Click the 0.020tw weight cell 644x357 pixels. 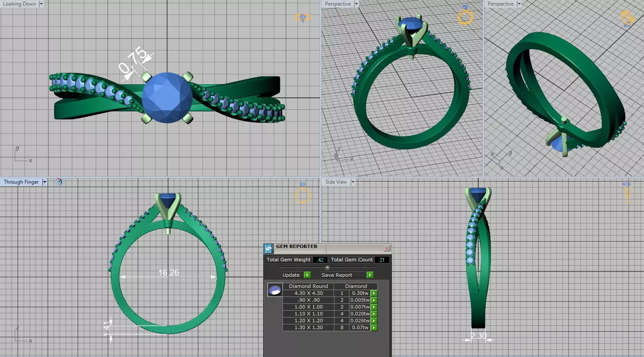[360, 314]
